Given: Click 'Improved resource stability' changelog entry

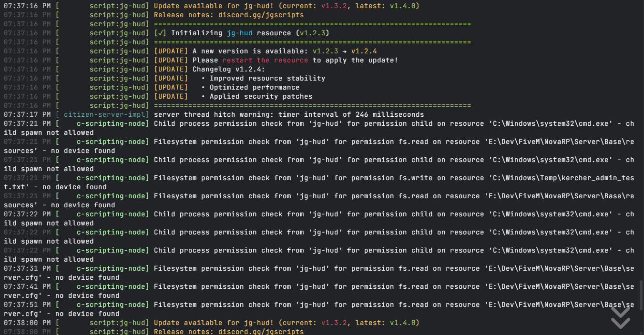Looking at the screenshot, I should point(267,78).
